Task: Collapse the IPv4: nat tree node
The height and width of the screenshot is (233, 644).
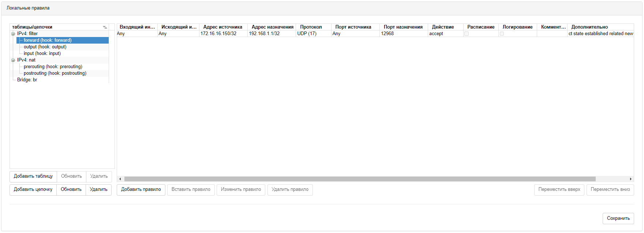Action: click(x=13, y=60)
